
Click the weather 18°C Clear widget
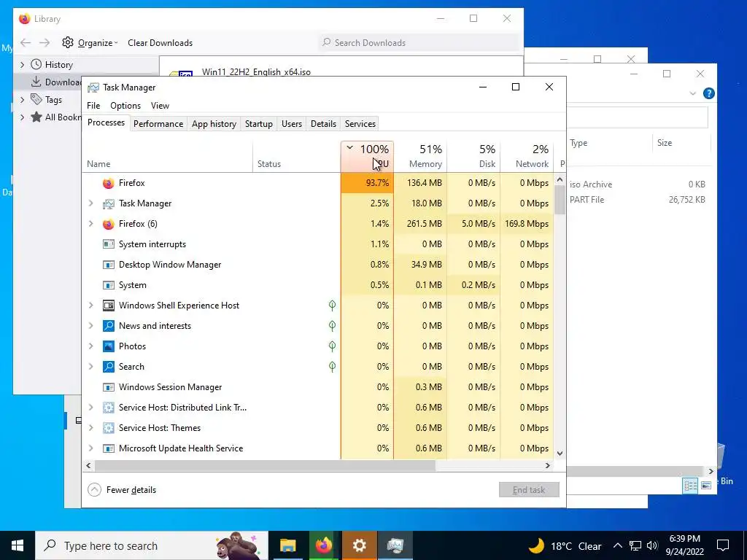pos(565,545)
